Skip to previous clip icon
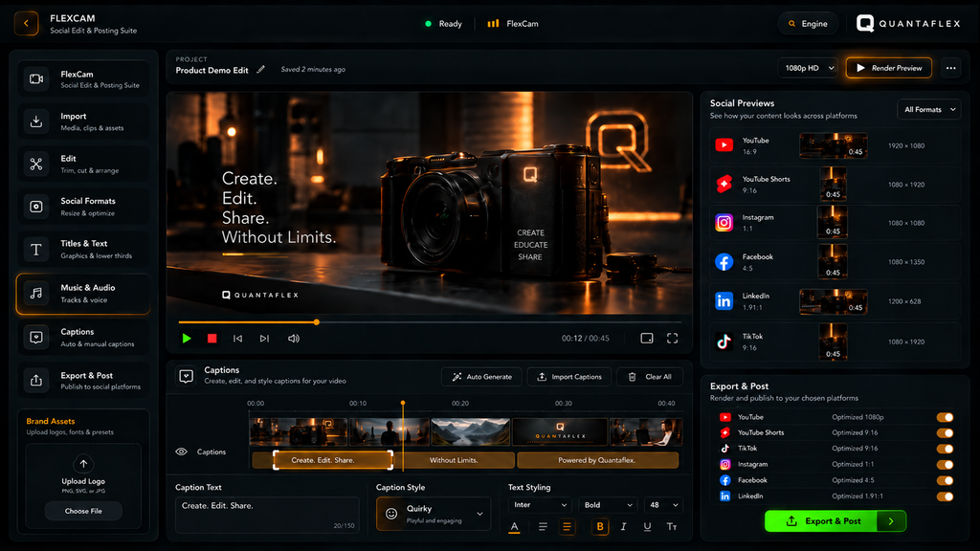The width and height of the screenshot is (980, 551). click(x=237, y=339)
